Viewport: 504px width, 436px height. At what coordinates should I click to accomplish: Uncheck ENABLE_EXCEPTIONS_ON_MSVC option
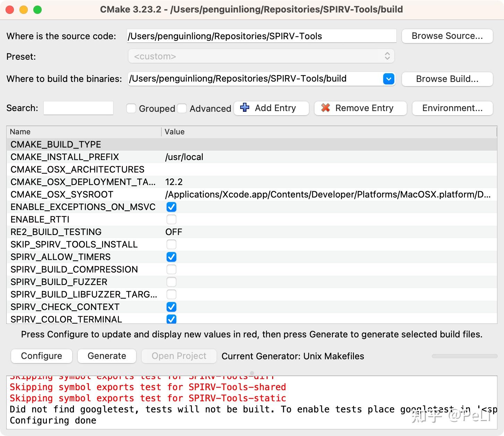point(171,207)
